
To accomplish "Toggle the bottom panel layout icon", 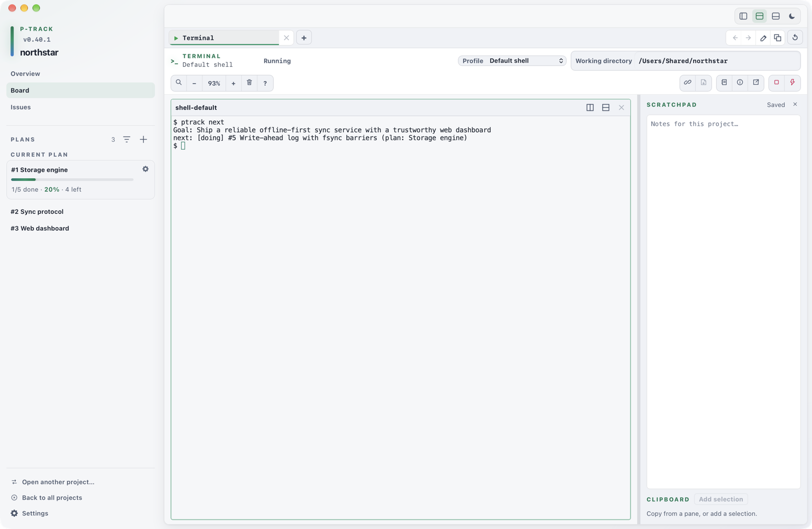I will [x=776, y=16].
